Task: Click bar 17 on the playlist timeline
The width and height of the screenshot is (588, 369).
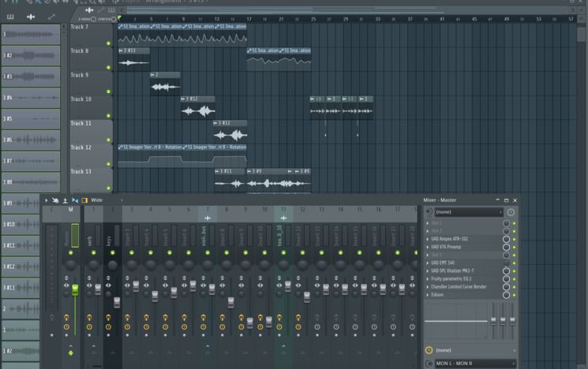Action: (249, 19)
